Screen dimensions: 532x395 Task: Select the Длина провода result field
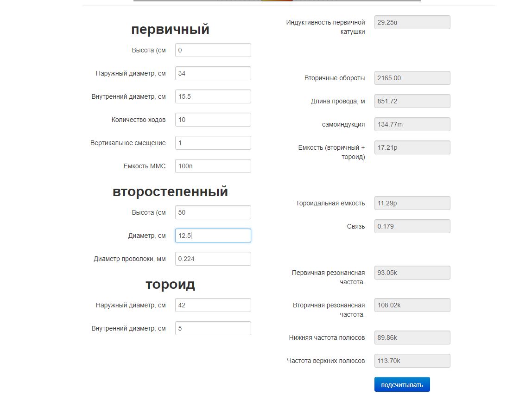pos(412,101)
